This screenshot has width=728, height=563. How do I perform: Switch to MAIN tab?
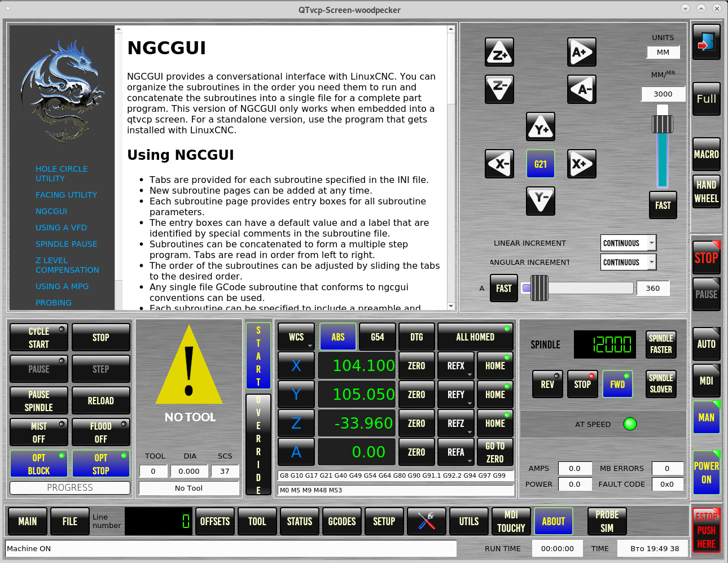(28, 521)
